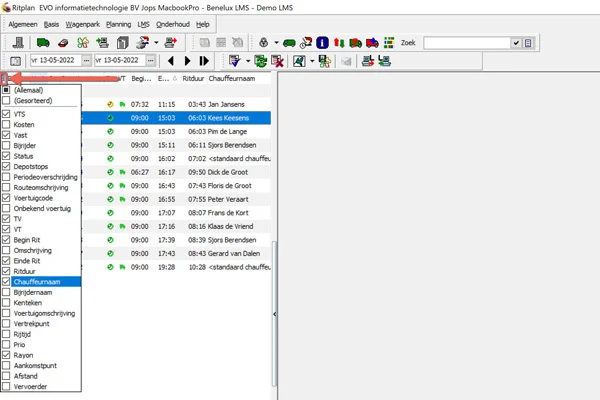The width and height of the screenshot is (600, 400).
Task: Click the padlock icon in toolbar
Action: 262,43
